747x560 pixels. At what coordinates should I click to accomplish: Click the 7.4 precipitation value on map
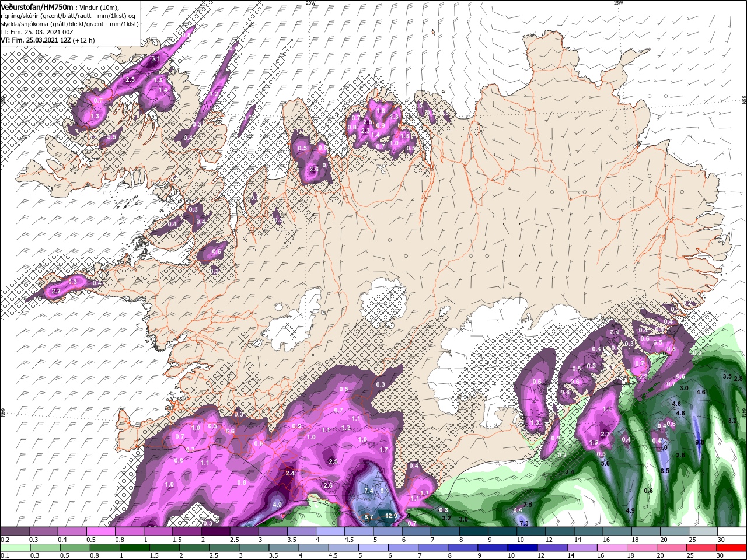(x=369, y=491)
